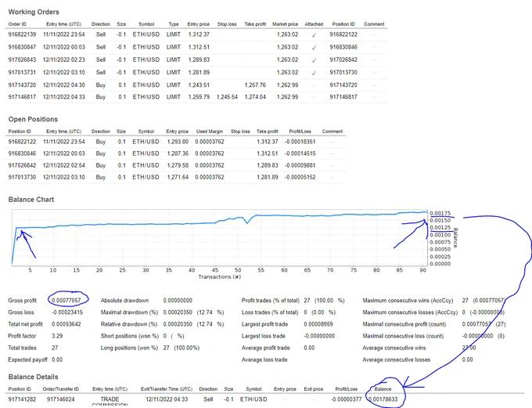Click profit/loss value -0.00005152
The image size is (532, 408).
click(x=300, y=177)
